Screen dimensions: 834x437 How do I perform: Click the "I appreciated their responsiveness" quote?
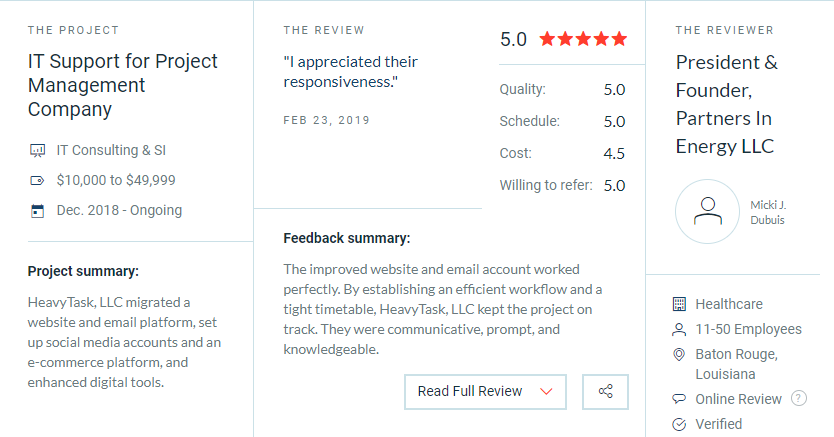tap(351, 72)
